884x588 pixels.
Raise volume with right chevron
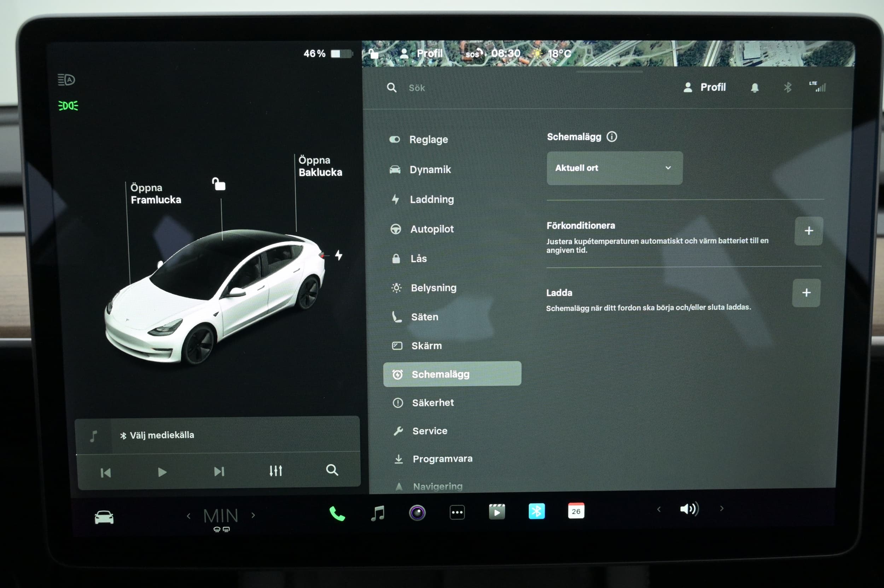[722, 508]
